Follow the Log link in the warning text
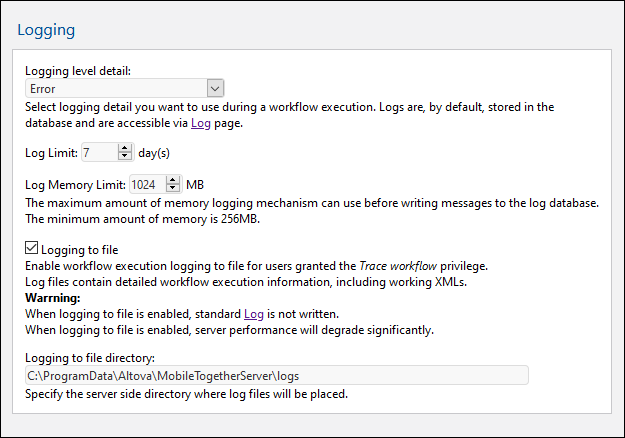Screen dimensions: 625x438 (x=254, y=314)
